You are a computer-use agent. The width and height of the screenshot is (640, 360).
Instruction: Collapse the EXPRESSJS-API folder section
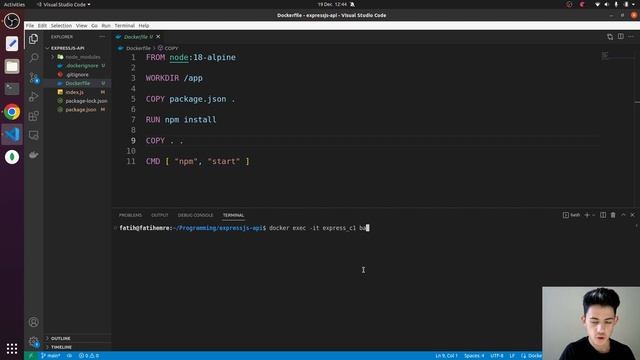tap(67, 48)
